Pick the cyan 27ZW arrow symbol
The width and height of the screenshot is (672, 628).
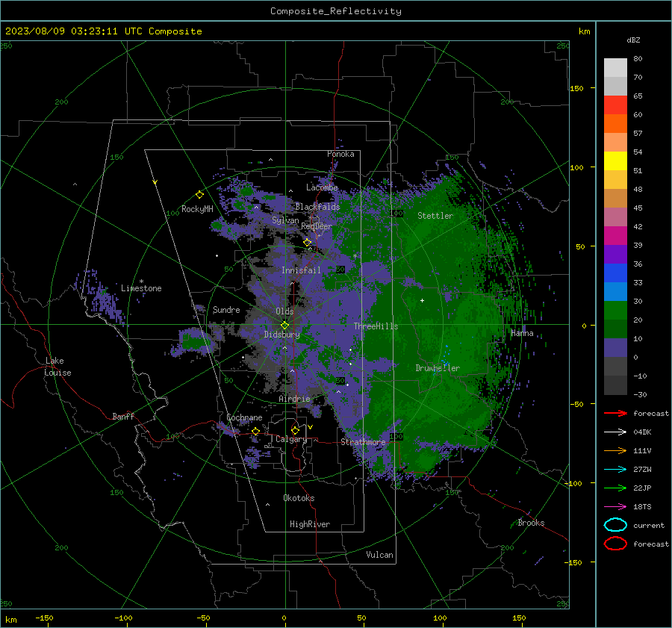(x=615, y=469)
